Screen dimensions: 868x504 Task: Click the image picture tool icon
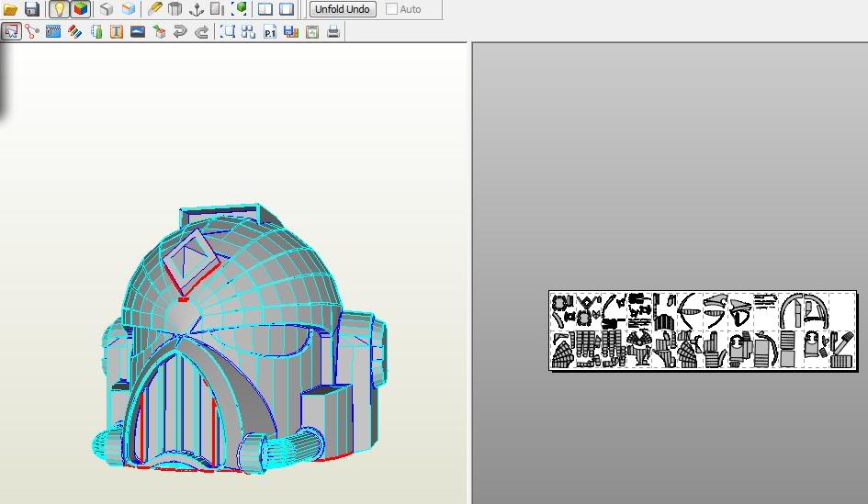coord(138,32)
